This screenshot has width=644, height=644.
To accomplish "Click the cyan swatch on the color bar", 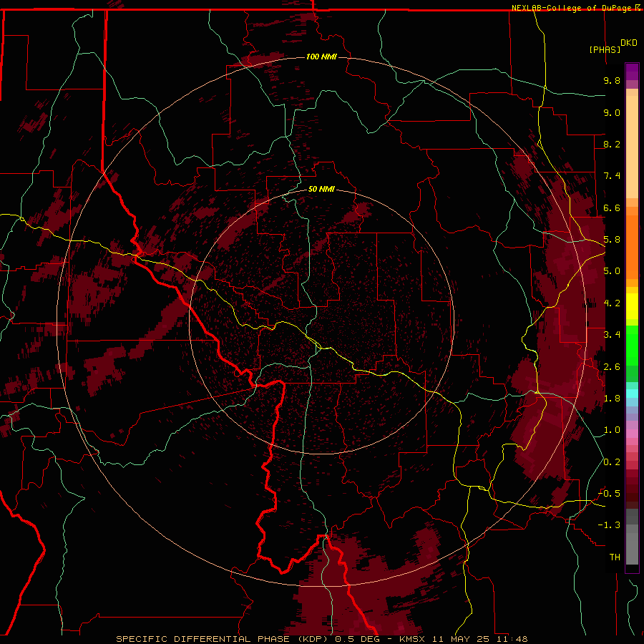I will 632,393.
